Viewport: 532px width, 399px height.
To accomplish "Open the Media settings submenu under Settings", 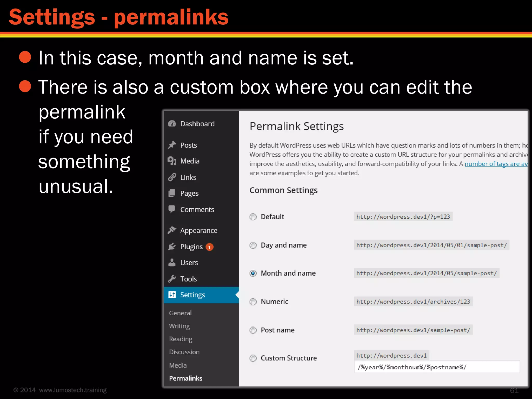I will [178, 365].
